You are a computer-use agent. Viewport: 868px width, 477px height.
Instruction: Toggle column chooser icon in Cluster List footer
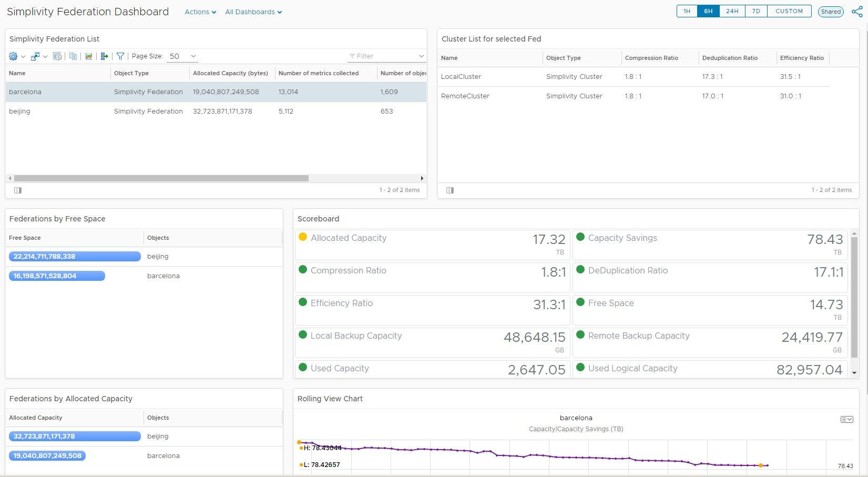point(450,190)
